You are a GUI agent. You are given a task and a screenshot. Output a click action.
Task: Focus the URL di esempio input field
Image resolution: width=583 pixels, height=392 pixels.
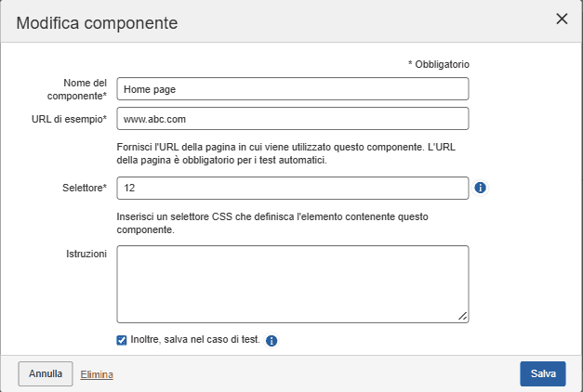point(292,119)
